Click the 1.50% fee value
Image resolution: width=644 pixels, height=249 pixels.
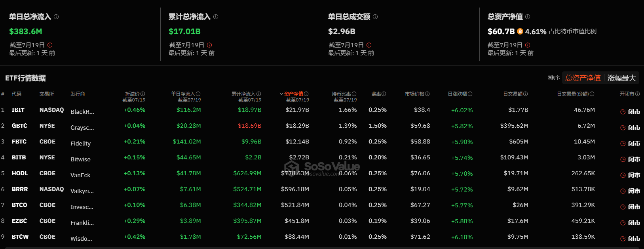378,126
